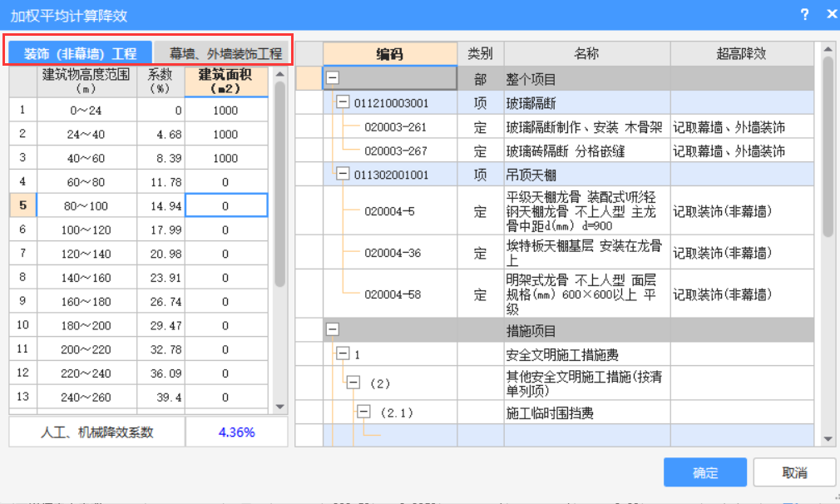Collapse measure item 1 安全文明施工措施费
The width and height of the screenshot is (840, 504).
click(343, 354)
